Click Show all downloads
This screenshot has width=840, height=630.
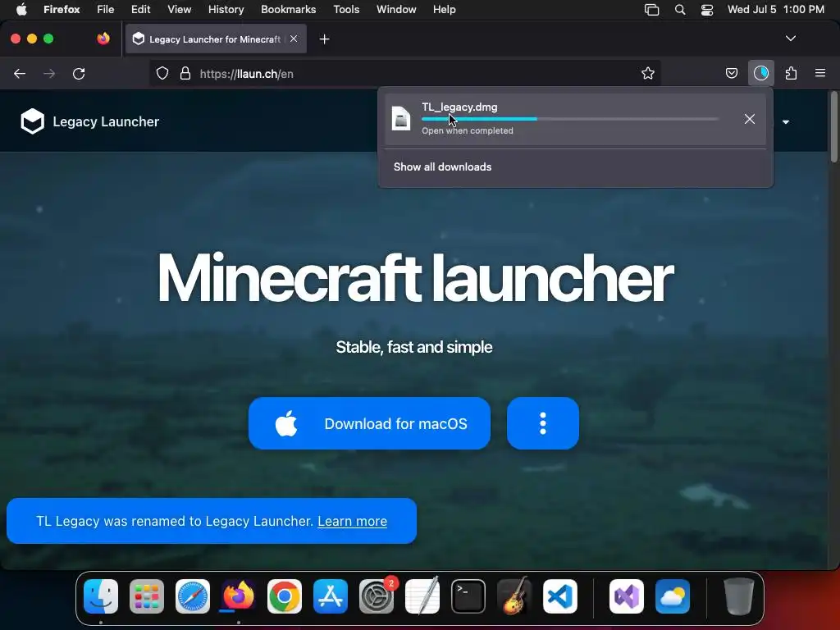click(442, 167)
